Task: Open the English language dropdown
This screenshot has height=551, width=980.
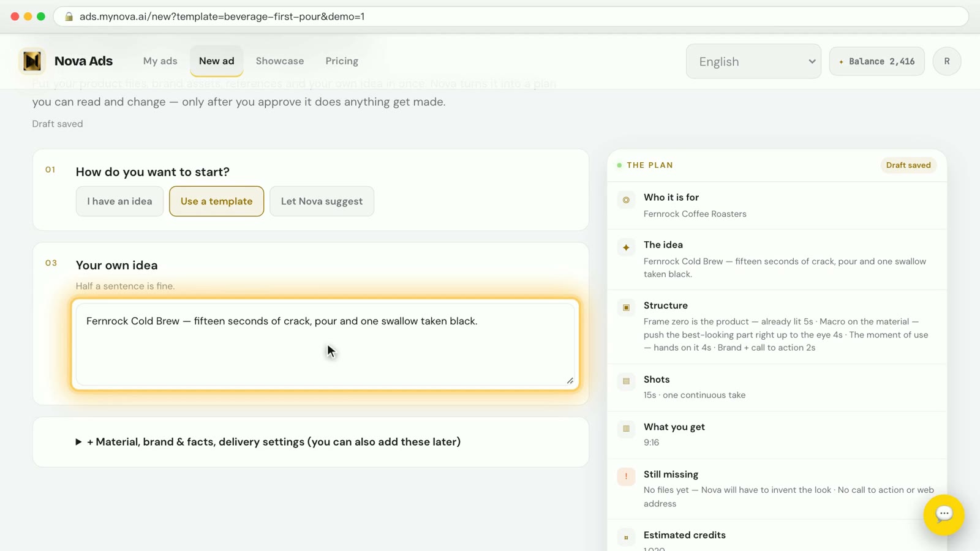Action: [x=753, y=61]
